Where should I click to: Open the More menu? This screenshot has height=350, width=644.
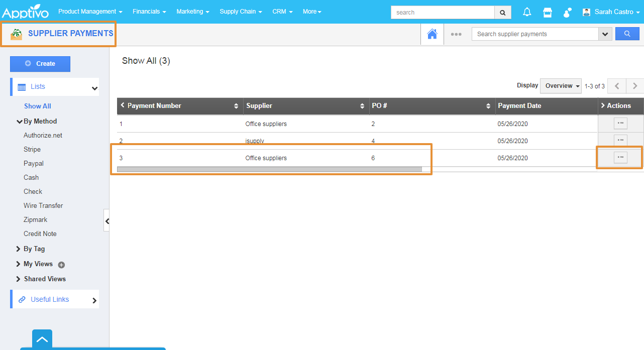pos(312,12)
